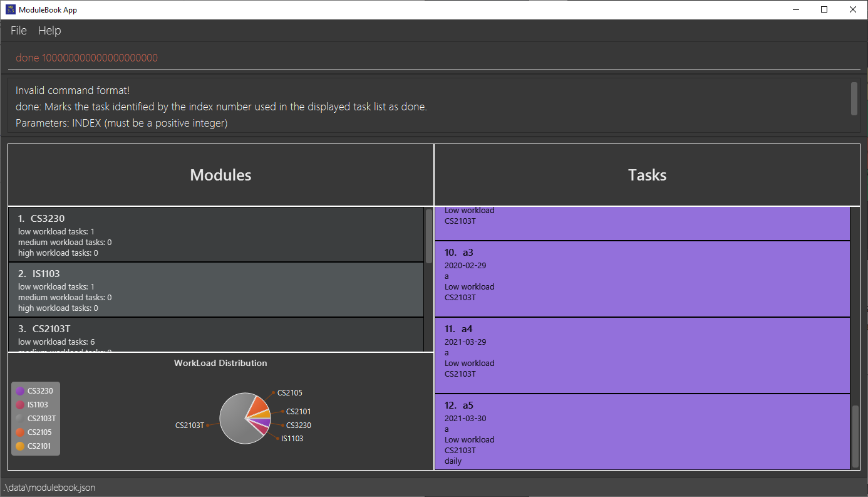This screenshot has width=868, height=497.
Task: Click the purple CS3230 legend dot
Action: pyautogui.click(x=20, y=391)
